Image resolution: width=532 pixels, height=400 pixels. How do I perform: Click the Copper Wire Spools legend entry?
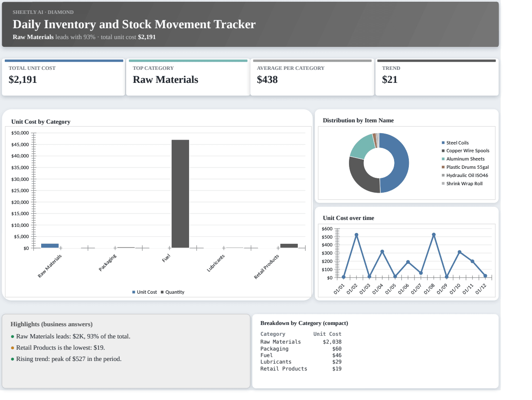coord(465,151)
